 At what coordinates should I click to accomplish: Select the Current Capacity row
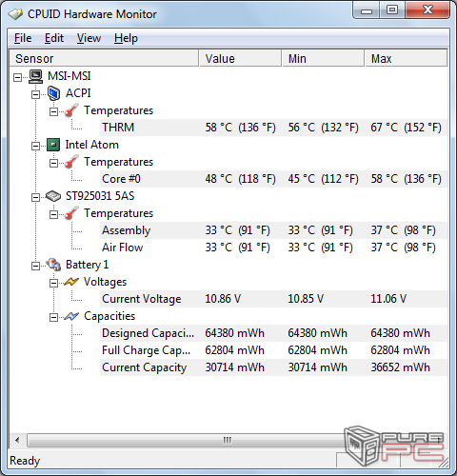[273, 367]
